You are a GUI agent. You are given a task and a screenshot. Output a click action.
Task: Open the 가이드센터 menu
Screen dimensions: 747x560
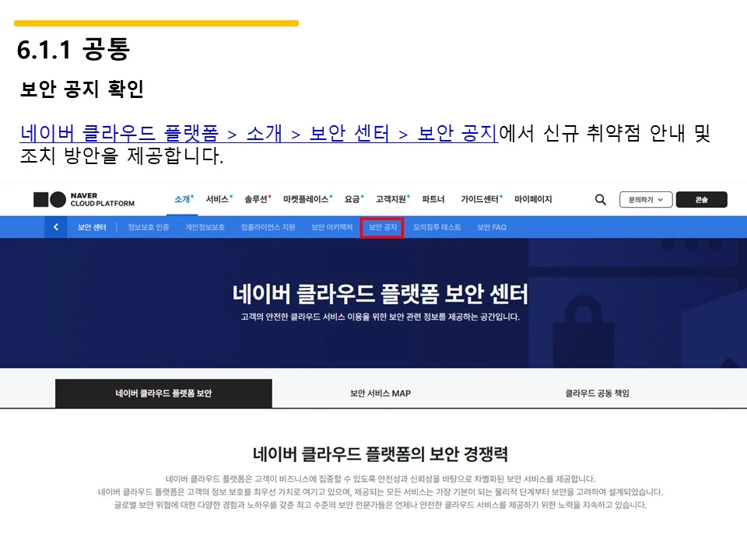(x=478, y=199)
